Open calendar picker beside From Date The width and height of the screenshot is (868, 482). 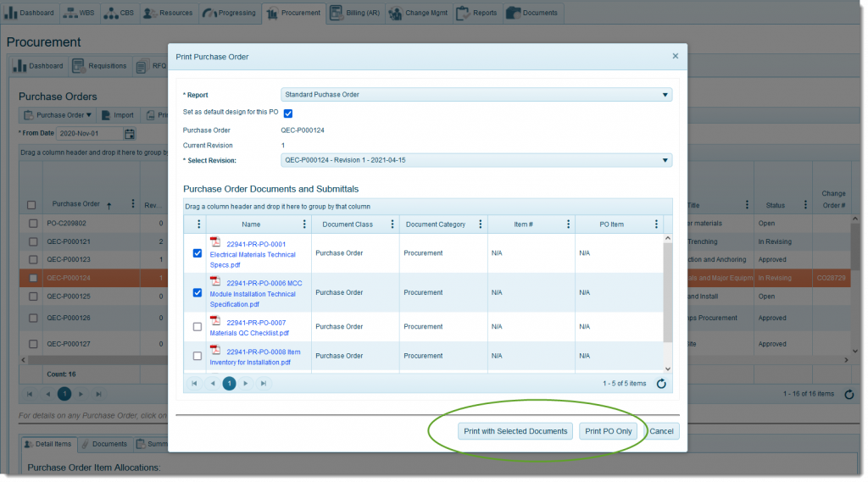tap(130, 134)
